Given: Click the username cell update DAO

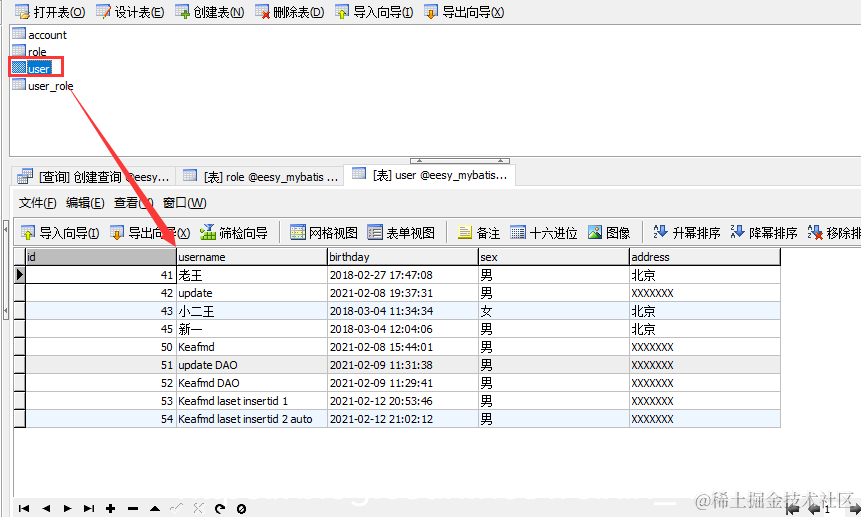Looking at the screenshot, I should pos(251,365).
